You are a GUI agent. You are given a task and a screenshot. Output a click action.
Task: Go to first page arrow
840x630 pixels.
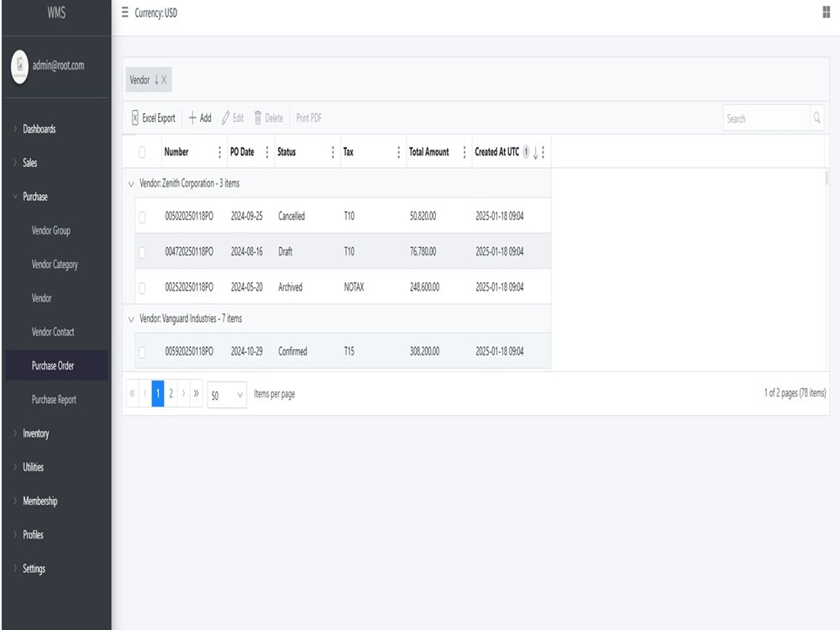tap(133, 394)
